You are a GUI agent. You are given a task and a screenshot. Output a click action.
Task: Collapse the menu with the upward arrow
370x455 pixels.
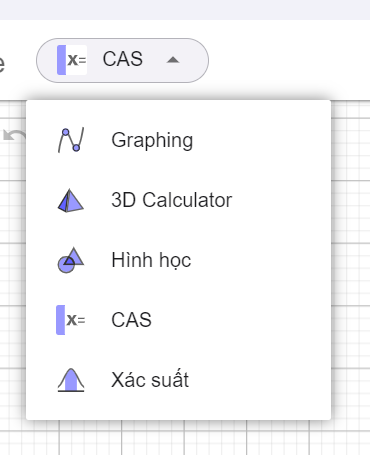tap(173, 60)
